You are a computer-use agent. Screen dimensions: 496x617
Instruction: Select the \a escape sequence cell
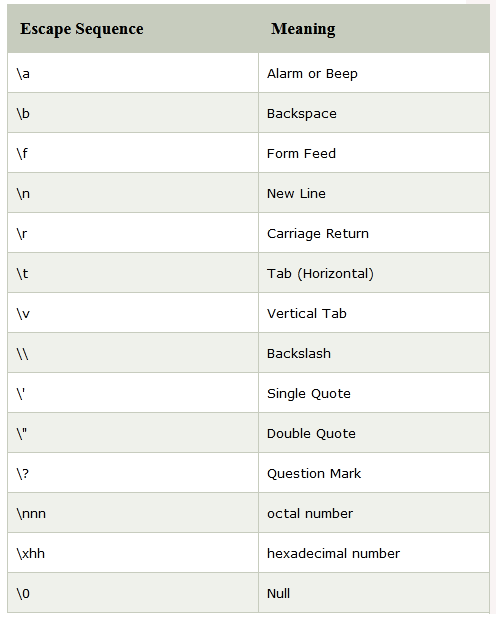click(x=133, y=73)
